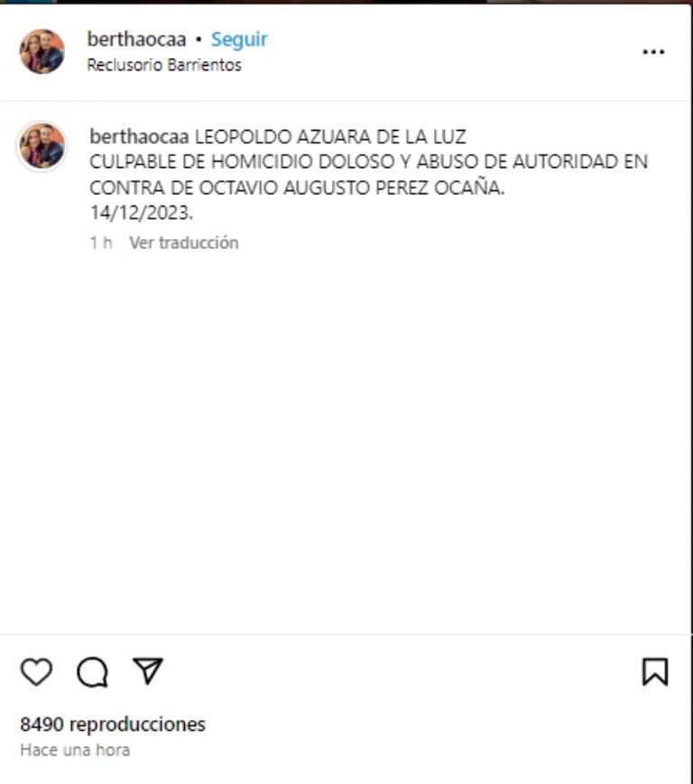Image resolution: width=693 pixels, height=784 pixels.
Task: Open comments with the speech bubble icon
Action: [x=93, y=671]
